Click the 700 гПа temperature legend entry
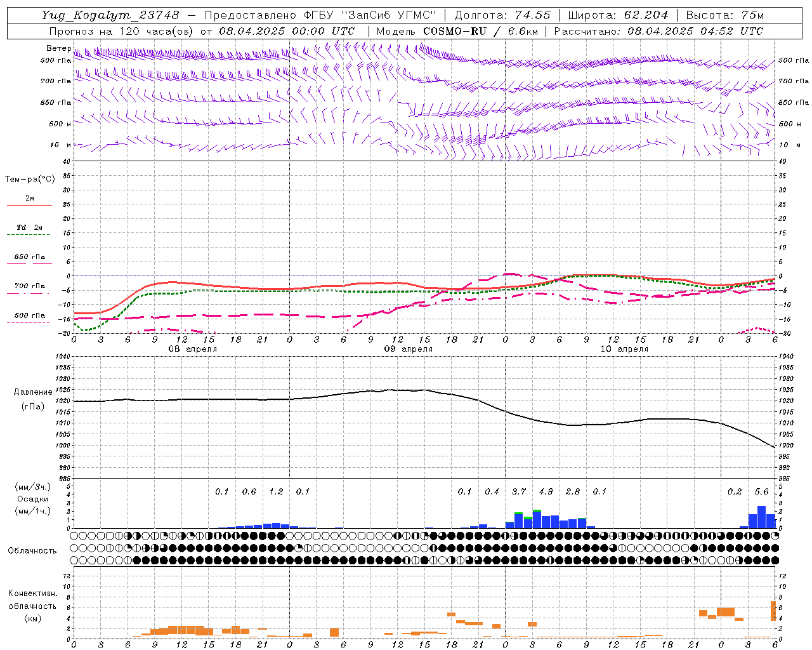The image size is (812, 650). 30,286
